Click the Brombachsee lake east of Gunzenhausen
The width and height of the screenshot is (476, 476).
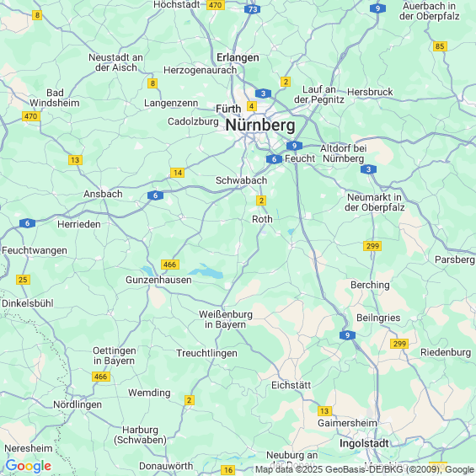click(208, 272)
